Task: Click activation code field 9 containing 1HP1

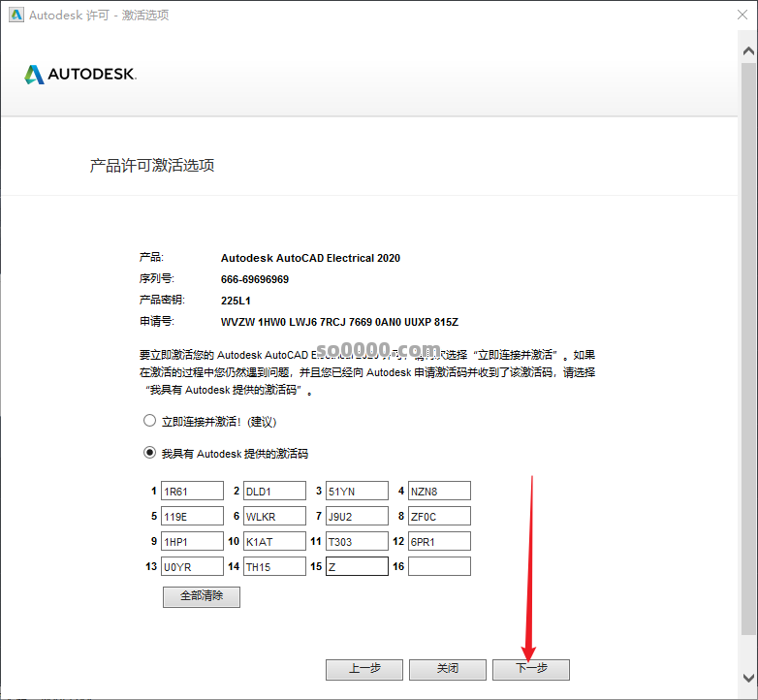Action: (x=192, y=541)
